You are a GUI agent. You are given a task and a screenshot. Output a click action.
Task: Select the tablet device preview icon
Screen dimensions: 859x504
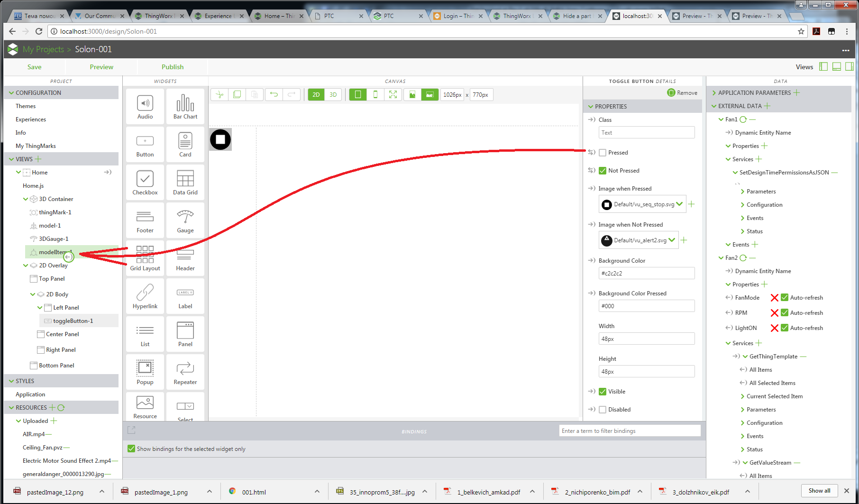pos(358,95)
